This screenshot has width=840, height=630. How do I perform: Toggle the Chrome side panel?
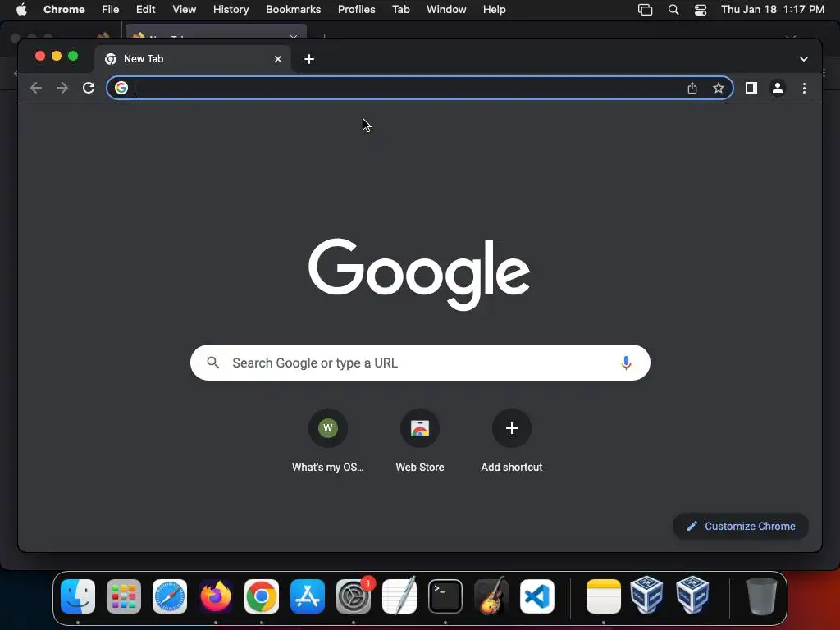751,88
